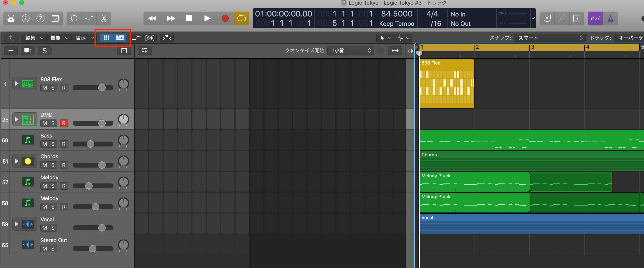Viewport: 644px width, 268px height.
Task: Show the Tracks area view button
Action: click(x=120, y=38)
